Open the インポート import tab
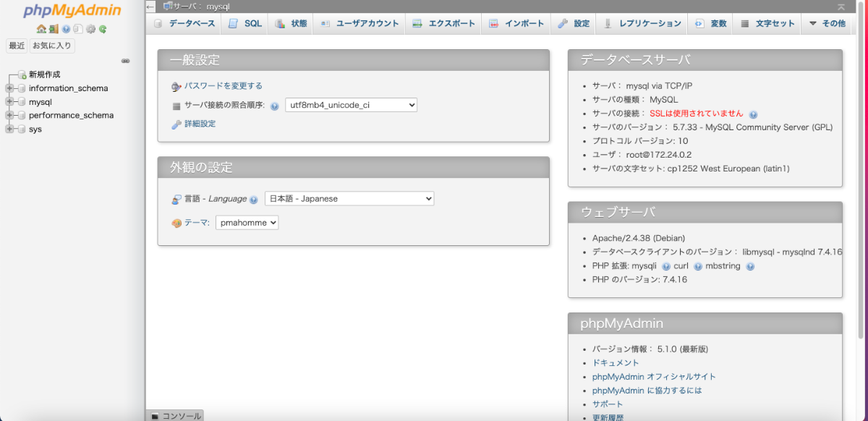This screenshot has height=421, width=868. [x=516, y=23]
